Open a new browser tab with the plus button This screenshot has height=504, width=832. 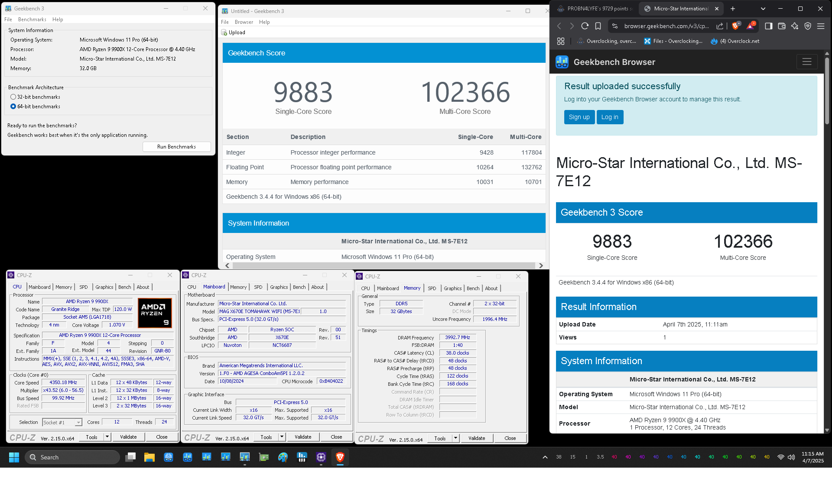tap(733, 9)
